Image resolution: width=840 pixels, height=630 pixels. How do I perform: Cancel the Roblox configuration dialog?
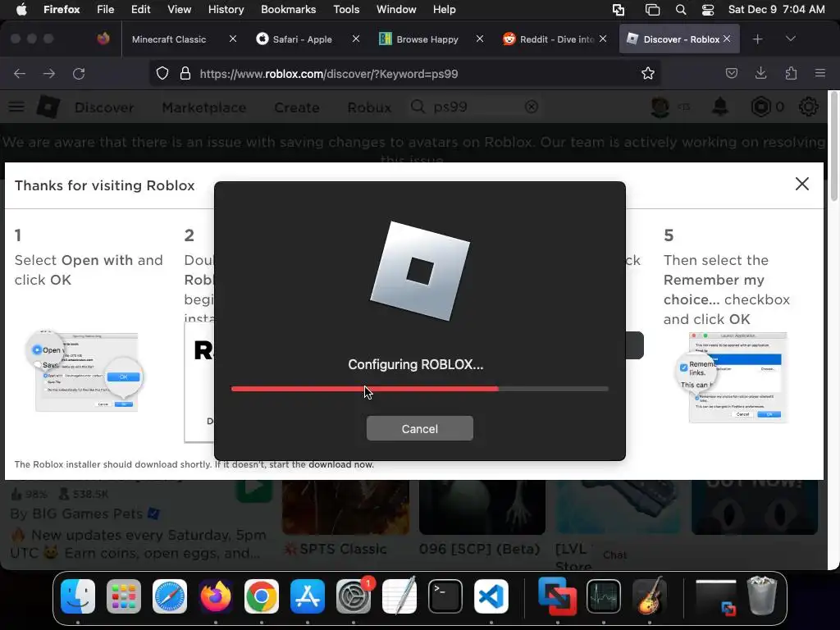point(419,428)
